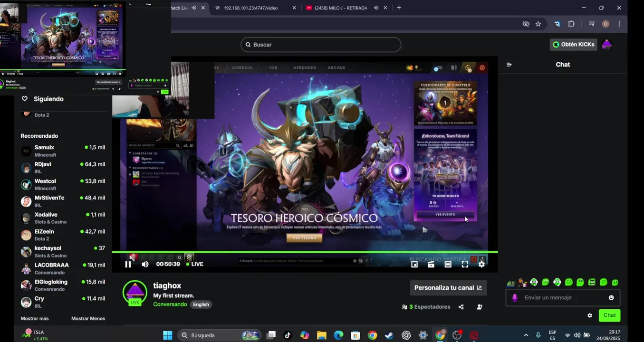644x342 pixels.
Task: Open Steam from the taskbar
Action: (389, 335)
